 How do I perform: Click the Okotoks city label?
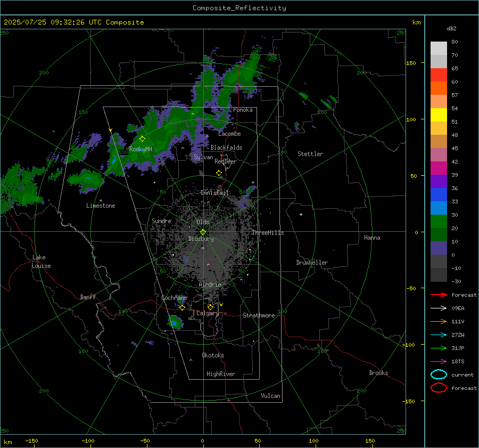(213, 355)
